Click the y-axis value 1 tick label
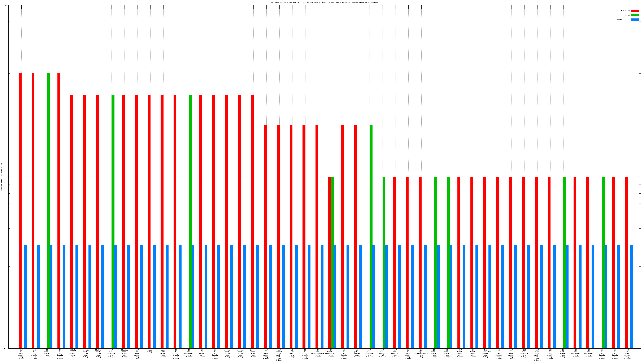 [x=6, y=177]
